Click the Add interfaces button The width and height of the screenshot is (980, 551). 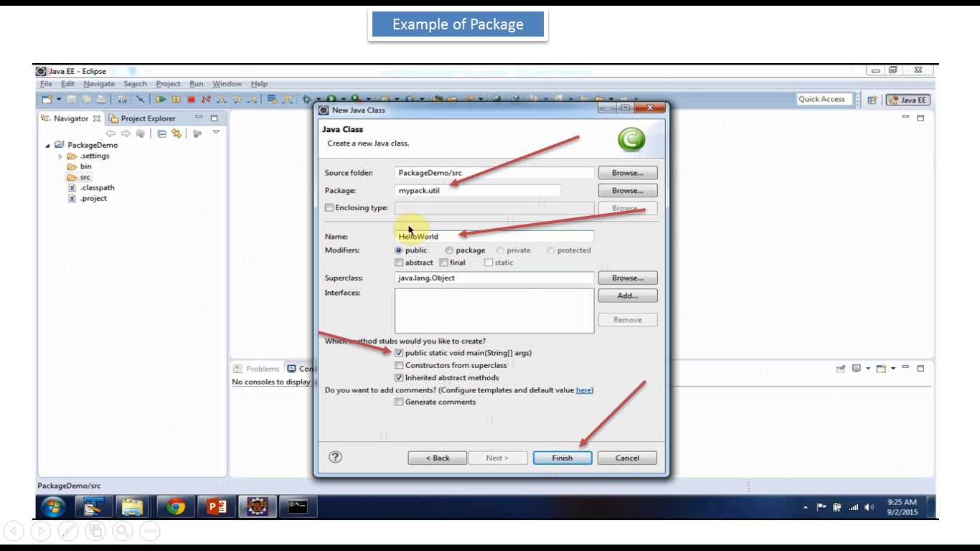tap(628, 296)
